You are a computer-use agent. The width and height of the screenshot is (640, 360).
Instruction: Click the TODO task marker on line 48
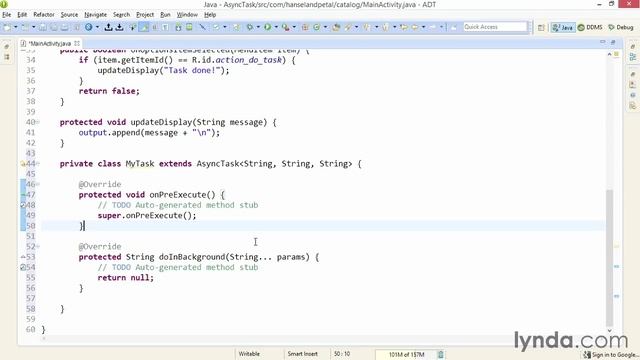tap(23, 205)
